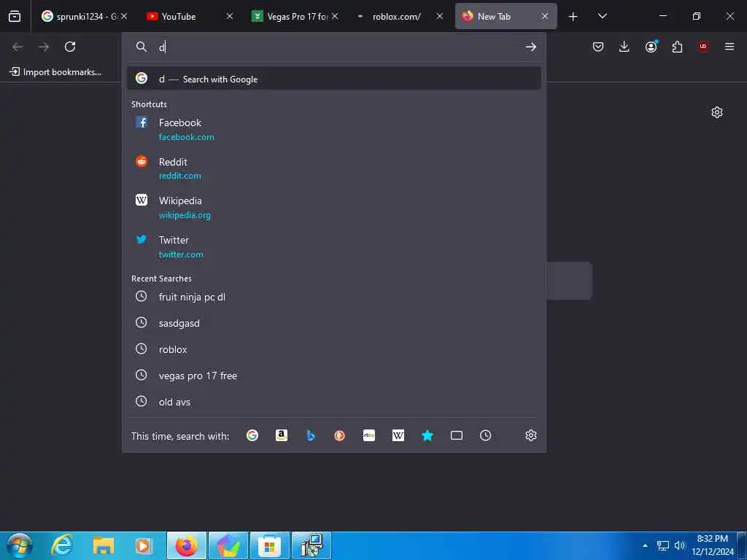Click Firefox taskbar button
This screenshot has width=747, height=560.
coord(187,545)
